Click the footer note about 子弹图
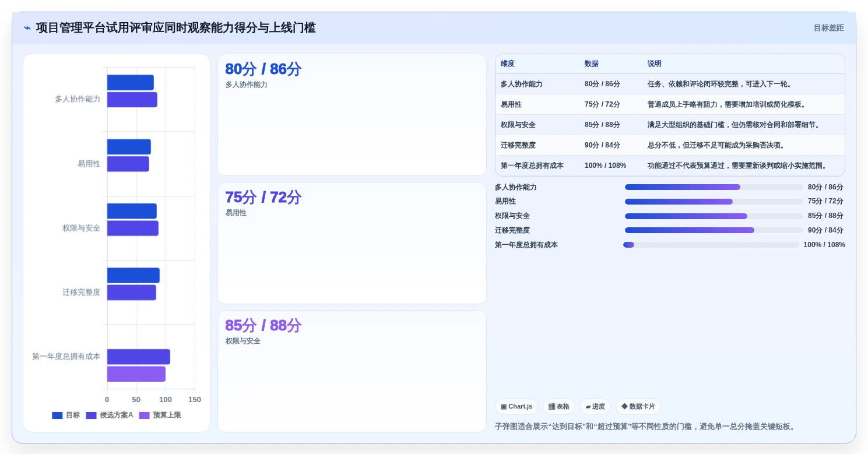Screen dimensions: 868x454 pyautogui.click(x=645, y=427)
